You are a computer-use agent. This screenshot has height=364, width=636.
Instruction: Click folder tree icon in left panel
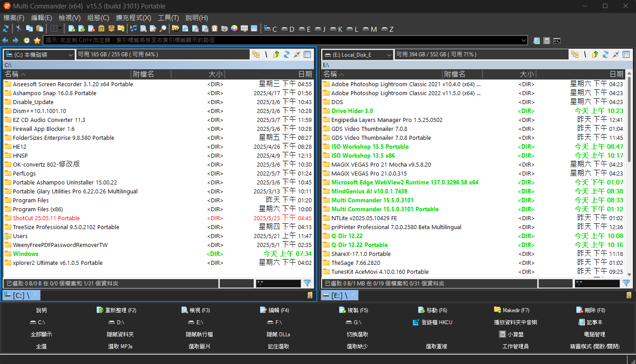point(256,54)
